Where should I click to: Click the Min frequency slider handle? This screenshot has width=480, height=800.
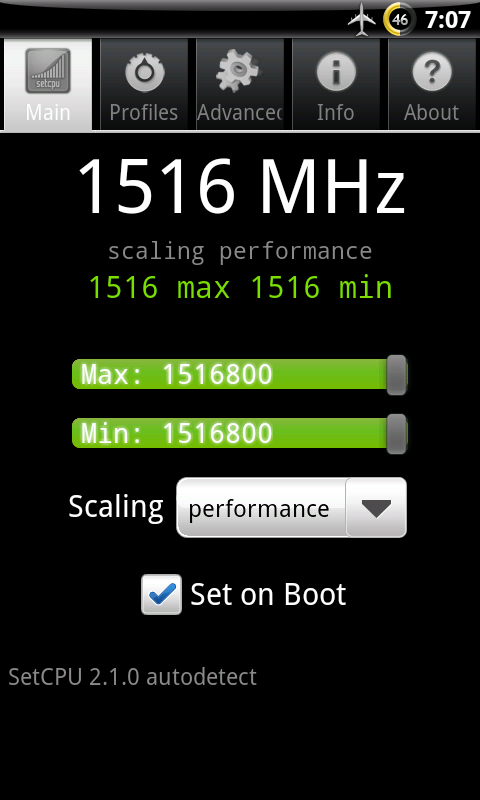(396, 434)
